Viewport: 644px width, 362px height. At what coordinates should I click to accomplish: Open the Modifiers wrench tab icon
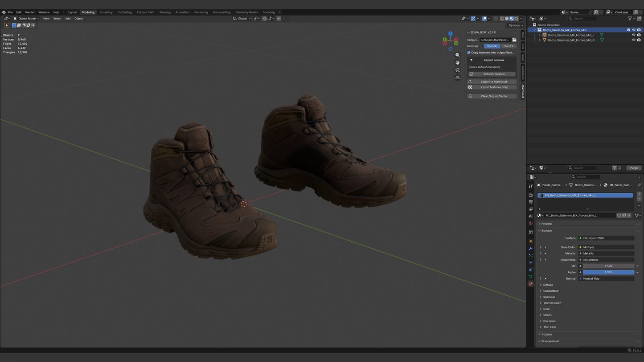pos(531,248)
